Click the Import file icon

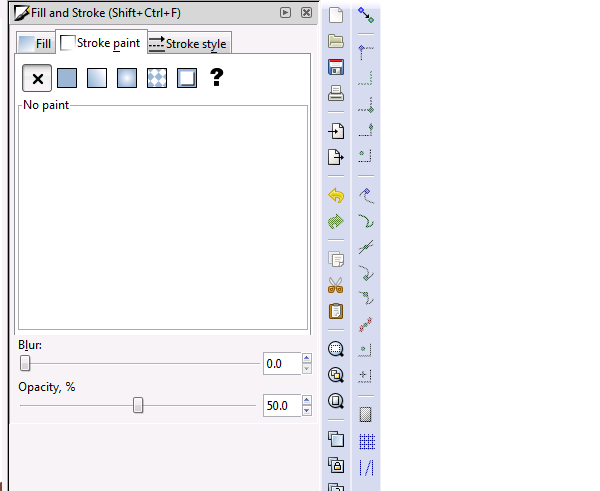pos(336,131)
